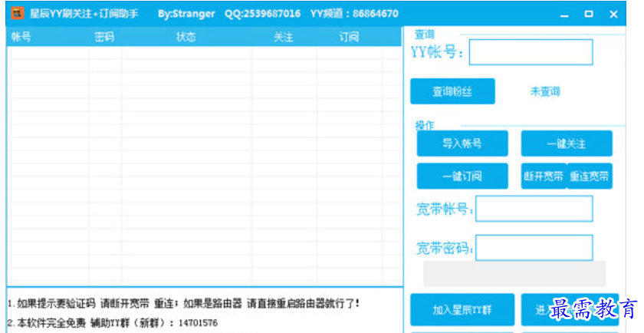Click the 宽带帐号 input field
Image resolution: width=644 pixels, height=333 pixels.
(x=534, y=209)
